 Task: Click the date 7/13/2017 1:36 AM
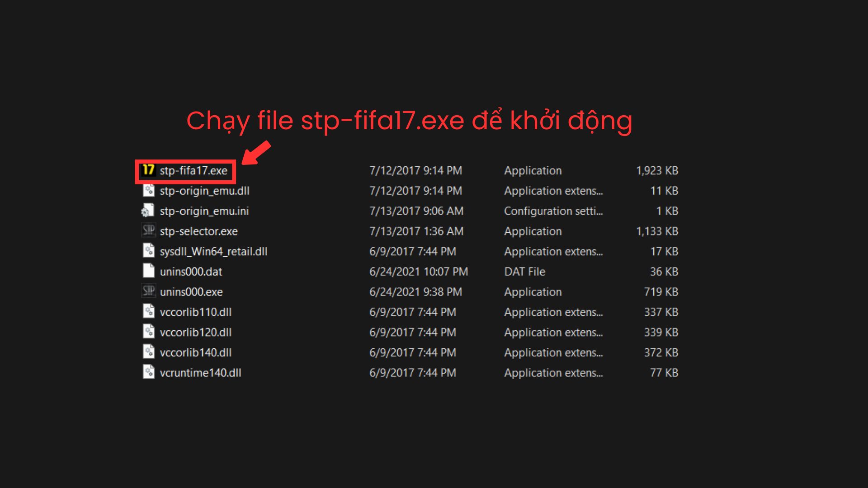pyautogui.click(x=416, y=231)
